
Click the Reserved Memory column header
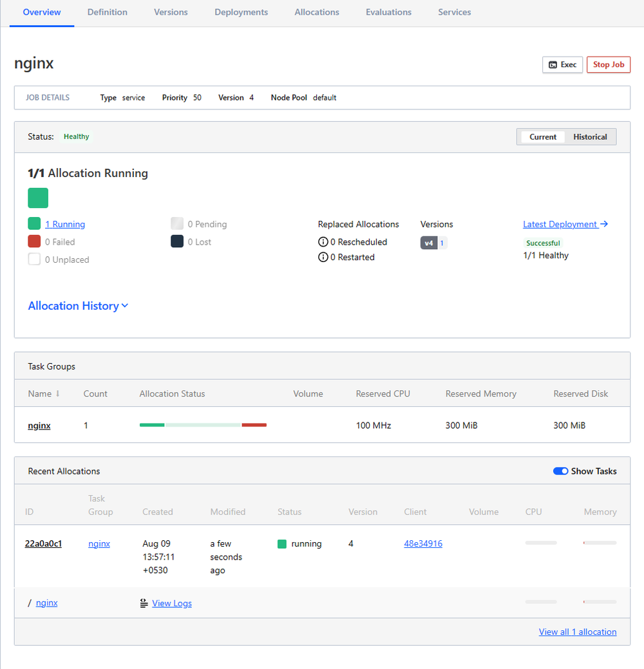(x=481, y=394)
